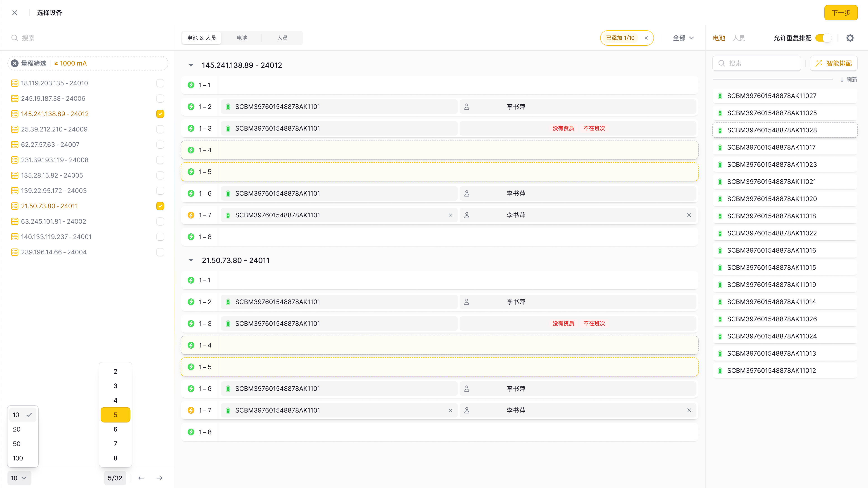Clear the 已添加 1/10 filter chip
This screenshot has height=488, width=868.
coord(646,38)
